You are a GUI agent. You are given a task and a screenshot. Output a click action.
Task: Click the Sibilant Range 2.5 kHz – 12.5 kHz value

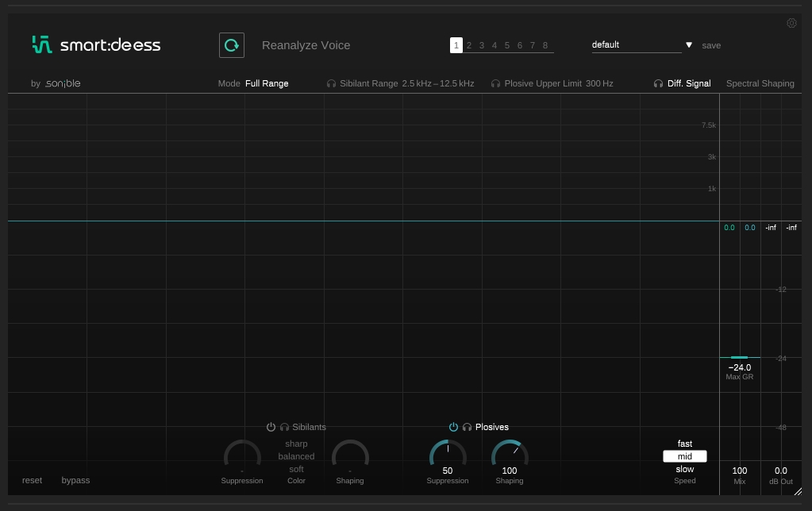[x=438, y=83]
